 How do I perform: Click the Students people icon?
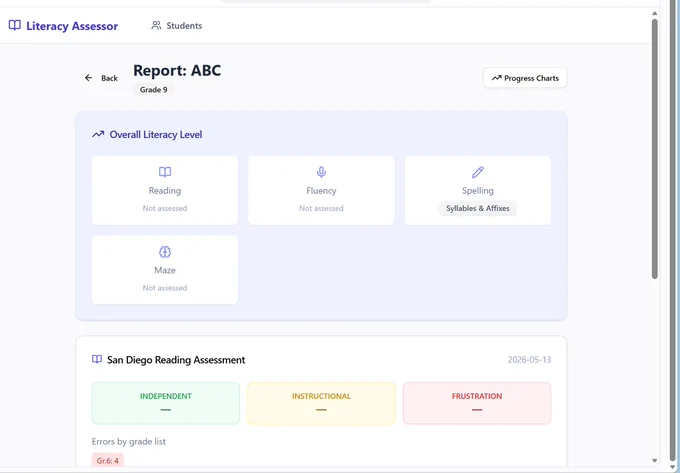(x=156, y=26)
